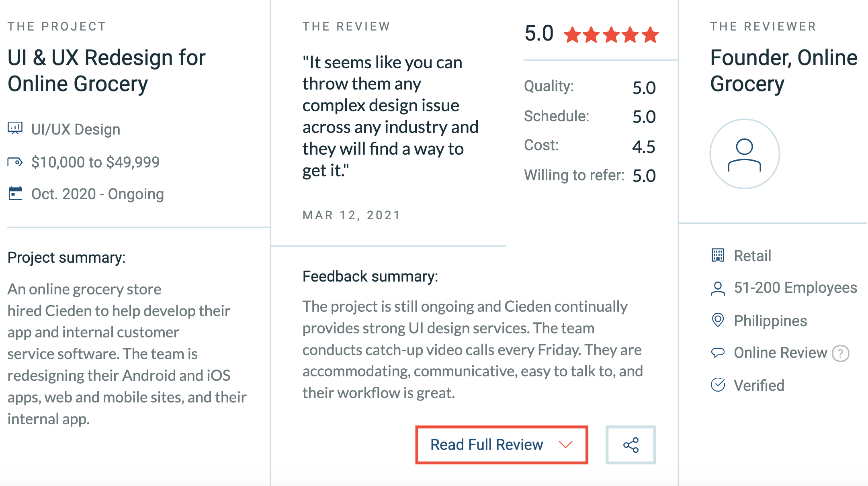Click the employees person icon

[718, 288]
